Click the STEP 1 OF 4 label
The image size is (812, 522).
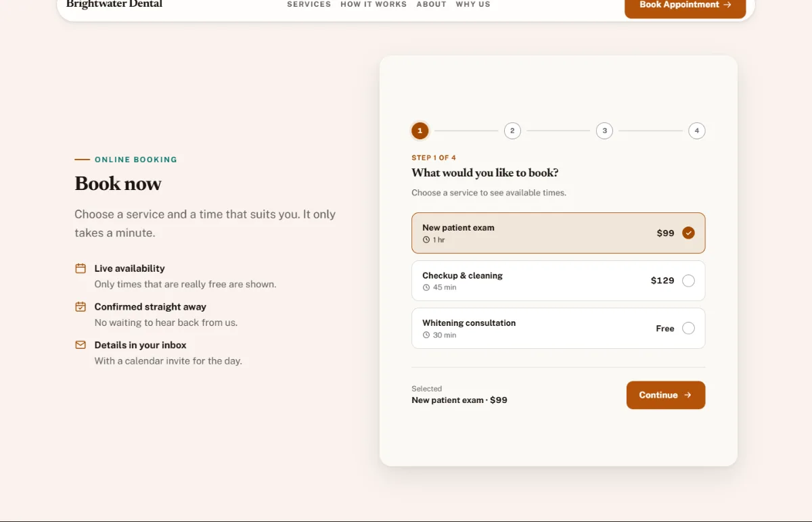(434, 158)
